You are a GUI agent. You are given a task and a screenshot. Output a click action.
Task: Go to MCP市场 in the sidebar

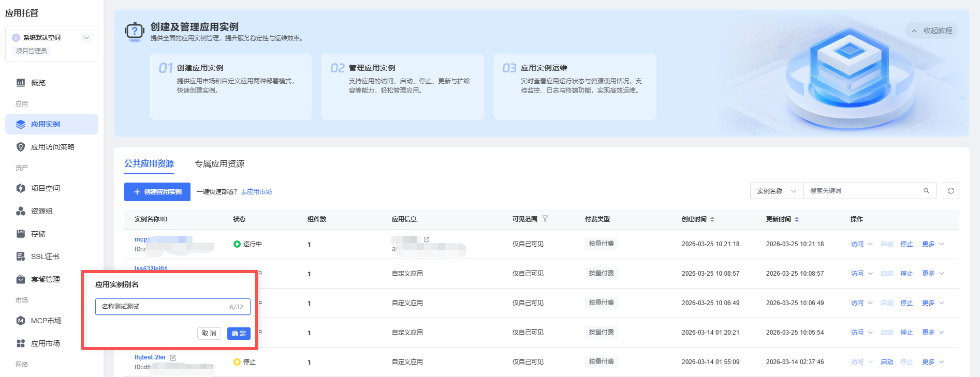[46, 321]
